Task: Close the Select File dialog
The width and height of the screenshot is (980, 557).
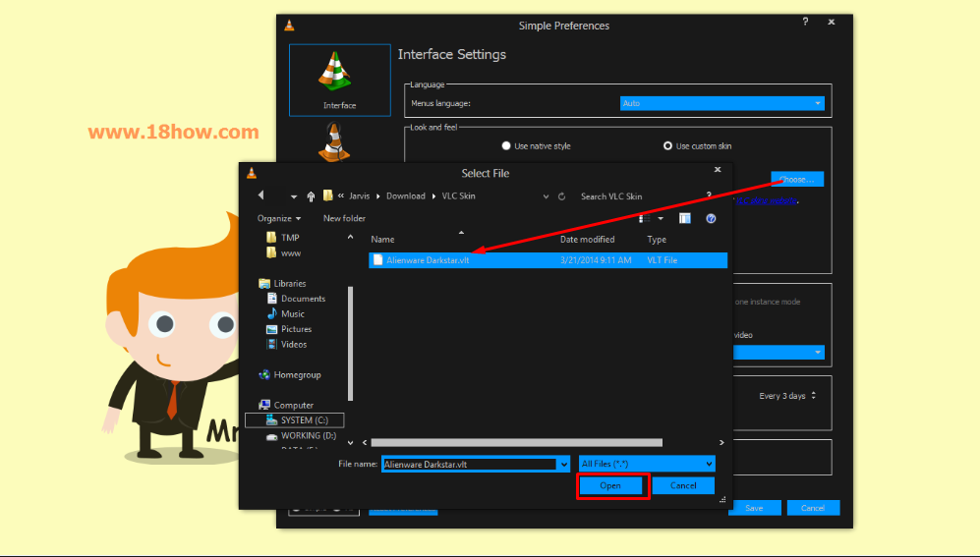Action: [718, 169]
